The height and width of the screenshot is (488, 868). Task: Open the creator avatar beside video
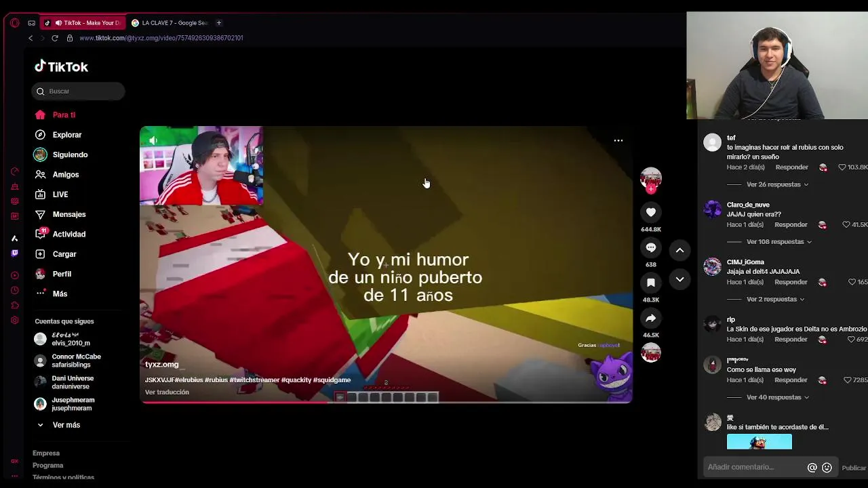point(651,178)
